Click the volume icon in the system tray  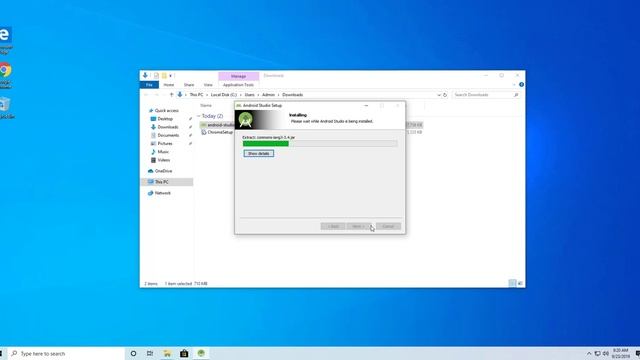pyautogui.click(x=606, y=353)
